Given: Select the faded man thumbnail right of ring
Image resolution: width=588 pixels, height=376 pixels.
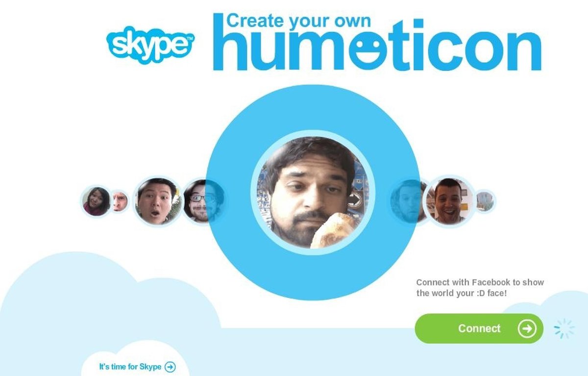Looking at the screenshot, I should [x=408, y=201].
